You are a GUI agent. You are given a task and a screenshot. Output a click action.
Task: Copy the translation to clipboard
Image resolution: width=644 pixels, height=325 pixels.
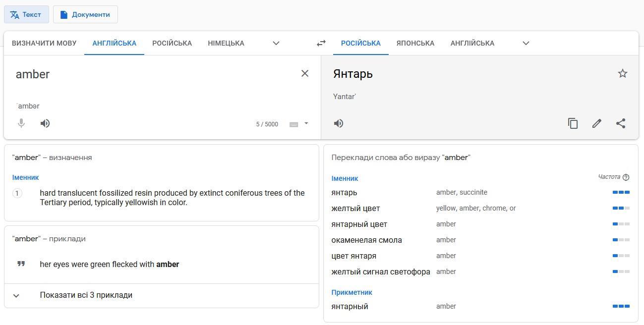pos(573,123)
